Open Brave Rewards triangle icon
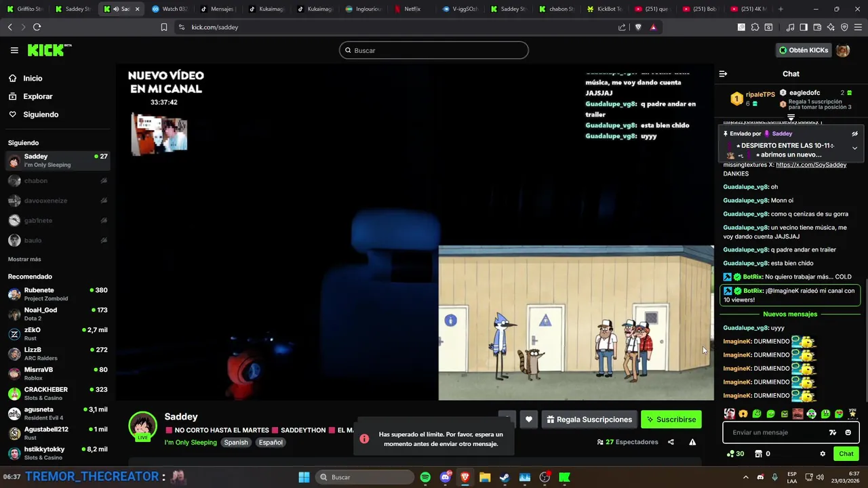 tap(653, 27)
